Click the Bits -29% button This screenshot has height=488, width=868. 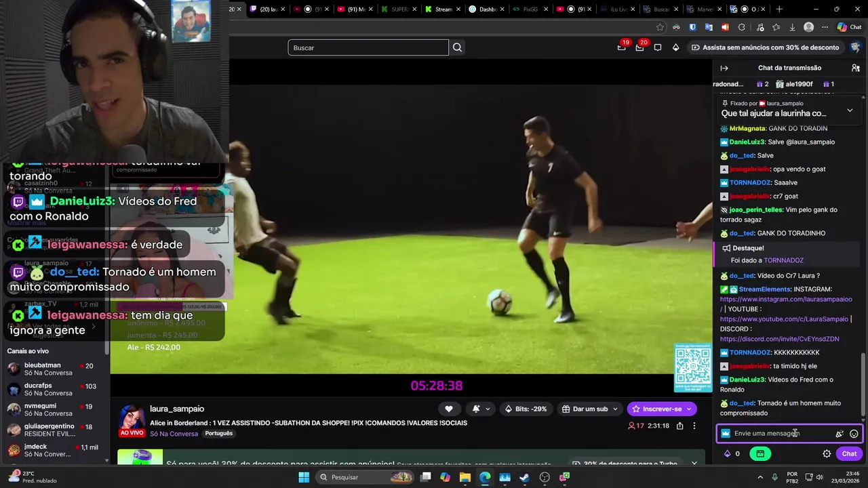pos(526,409)
